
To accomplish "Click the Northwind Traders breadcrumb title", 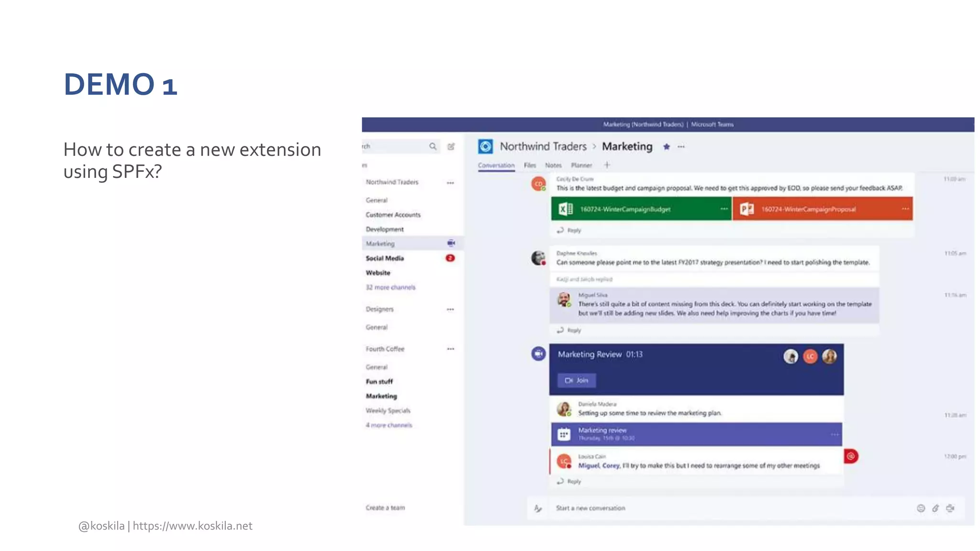I will [543, 146].
